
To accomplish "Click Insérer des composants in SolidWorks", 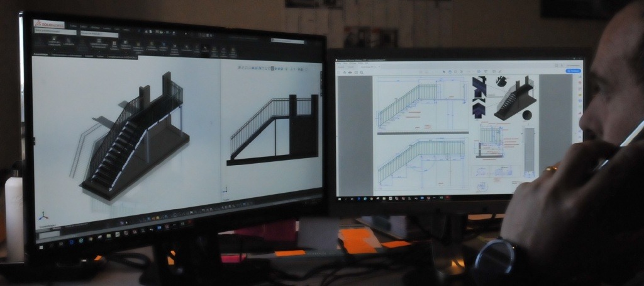I will click(54, 42).
